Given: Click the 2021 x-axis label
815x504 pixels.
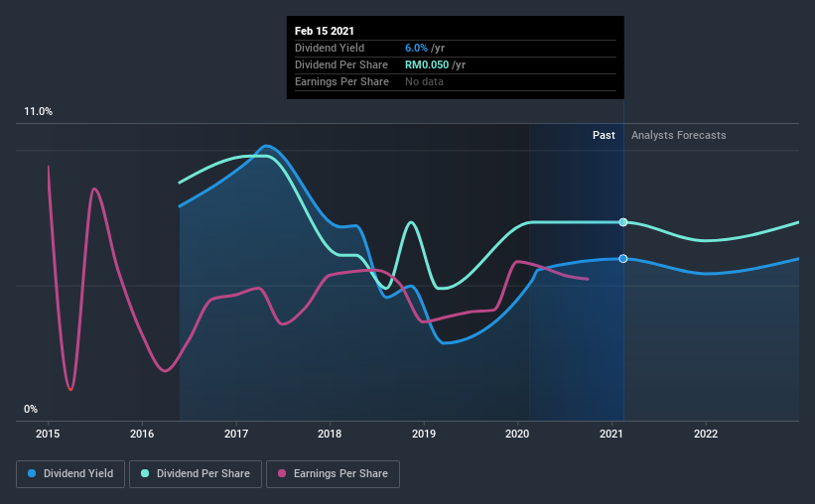Looking at the screenshot, I should click(611, 434).
